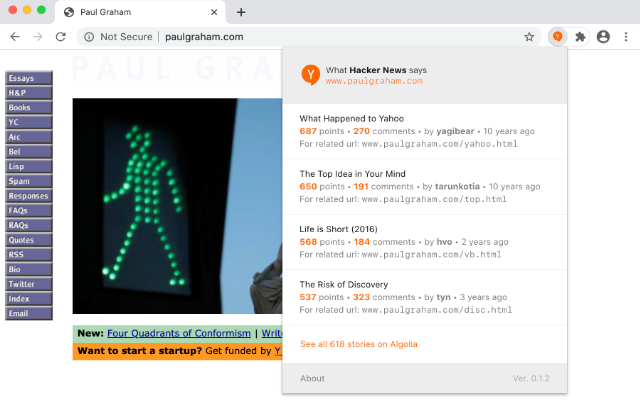
Task: Go to the Spam section
Action: 29,181
